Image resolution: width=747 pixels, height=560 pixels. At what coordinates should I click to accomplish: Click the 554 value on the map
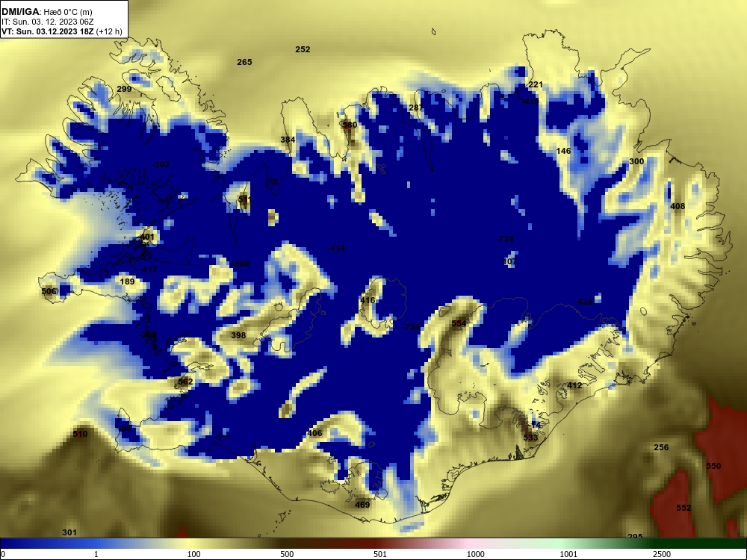click(459, 324)
